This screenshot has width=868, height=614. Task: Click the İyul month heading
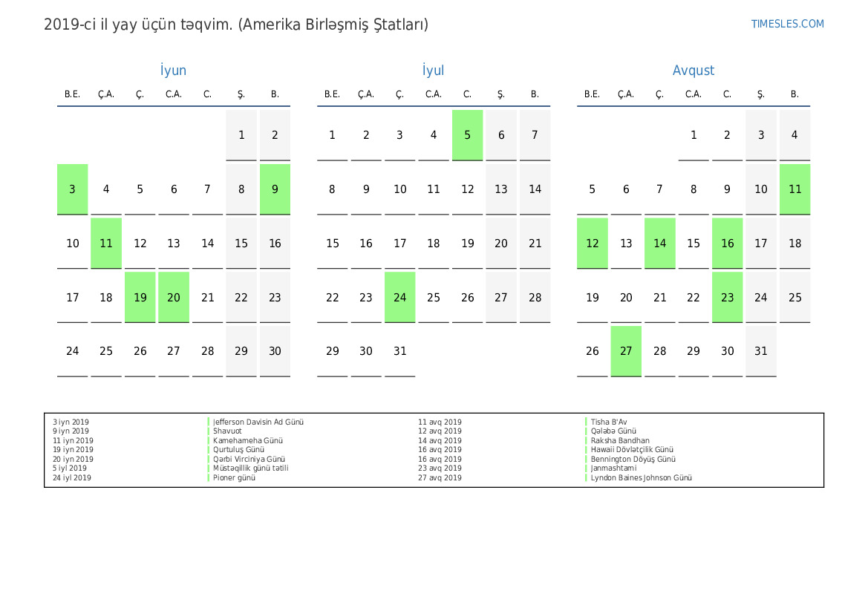coord(433,71)
